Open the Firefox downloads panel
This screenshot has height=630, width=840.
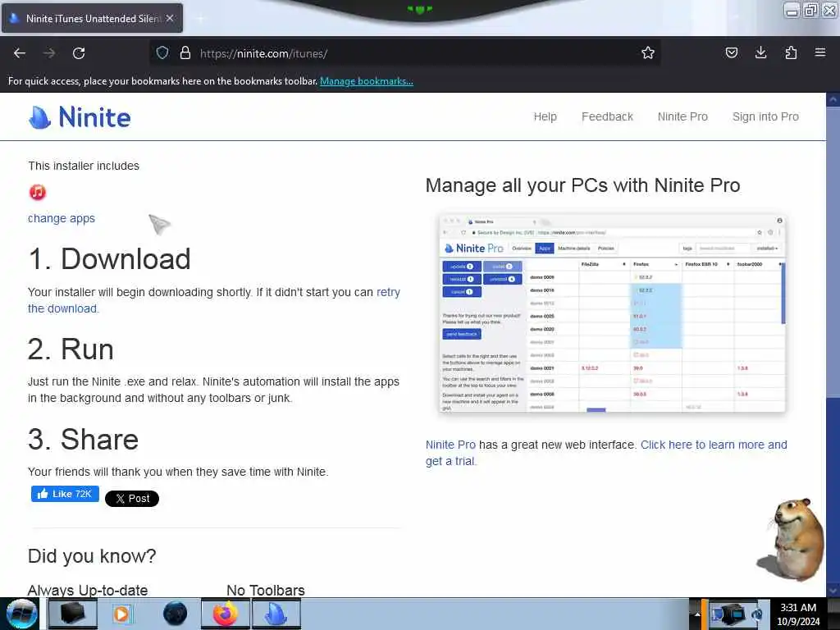[760, 52]
